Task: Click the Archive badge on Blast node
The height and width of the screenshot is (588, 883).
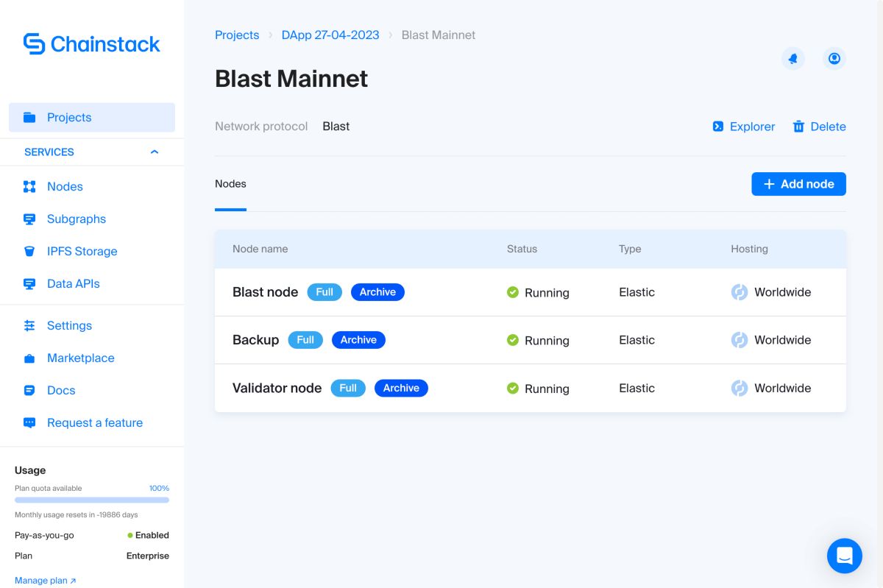Action: pyautogui.click(x=377, y=292)
